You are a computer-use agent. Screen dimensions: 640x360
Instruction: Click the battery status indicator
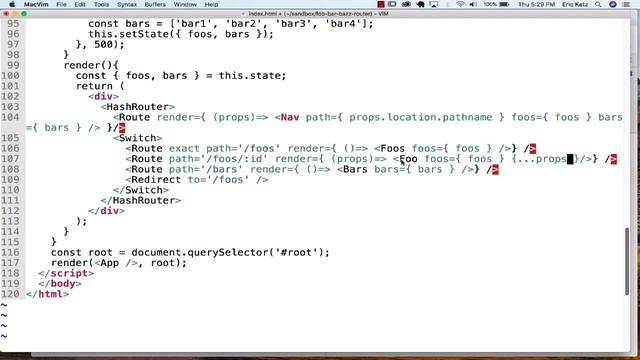point(497,4)
